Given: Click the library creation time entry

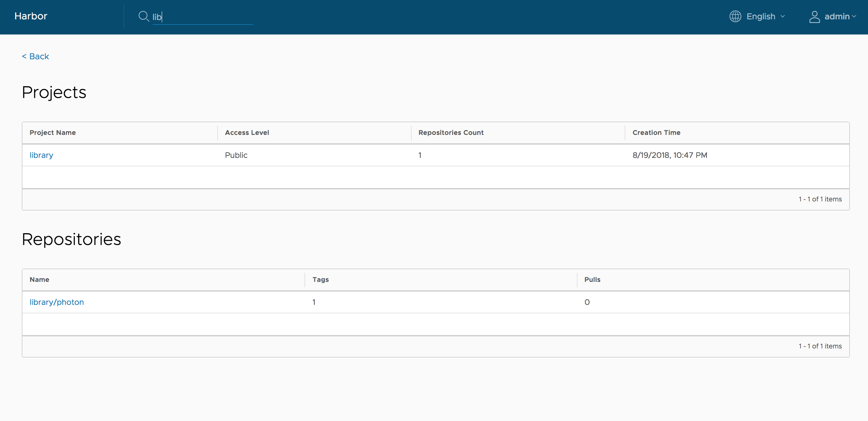Looking at the screenshot, I should tap(670, 155).
